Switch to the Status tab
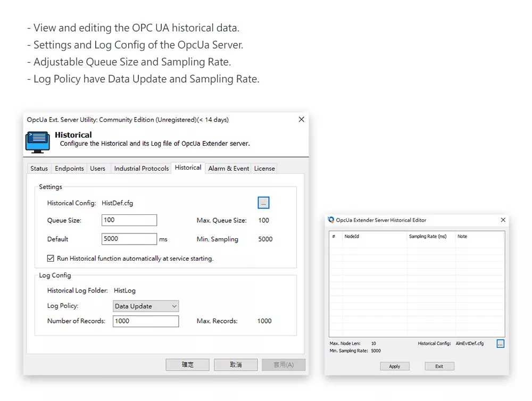 [x=39, y=169]
